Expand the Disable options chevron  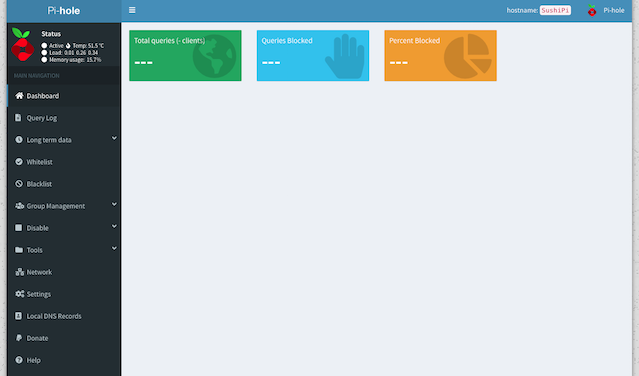[x=114, y=226]
